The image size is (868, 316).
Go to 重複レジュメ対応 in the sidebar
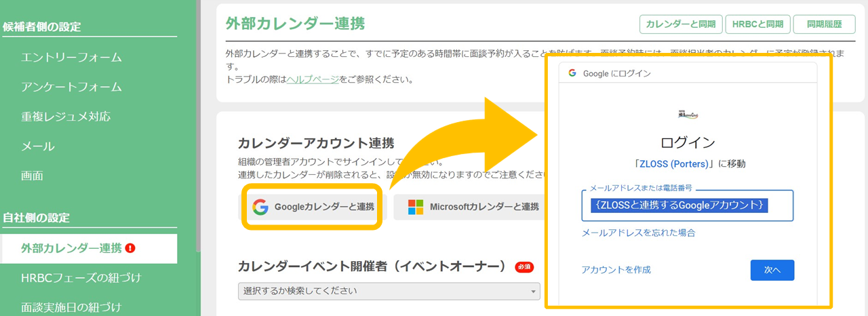[x=66, y=117]
